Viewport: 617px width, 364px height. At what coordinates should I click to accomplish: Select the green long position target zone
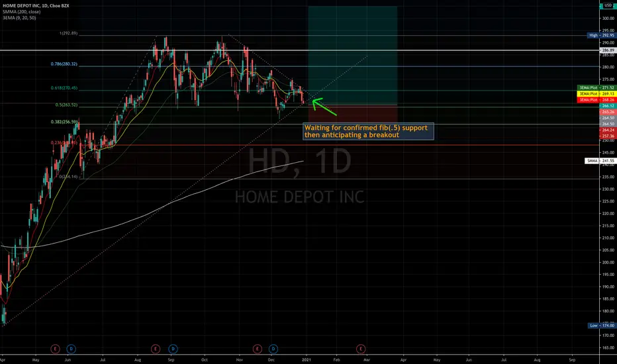click(x=353, y=56)
